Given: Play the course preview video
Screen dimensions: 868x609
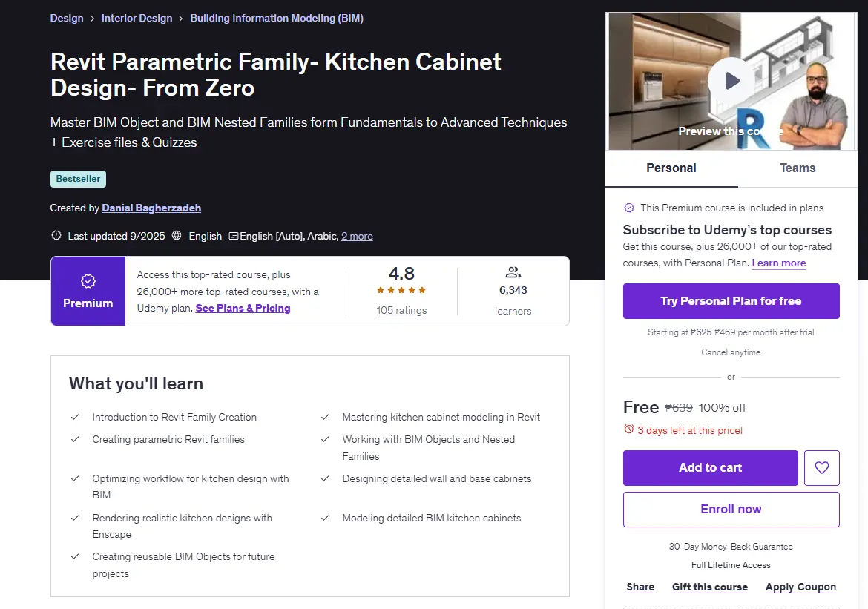Looking at the screenshot, I should (x=731, y=81).
